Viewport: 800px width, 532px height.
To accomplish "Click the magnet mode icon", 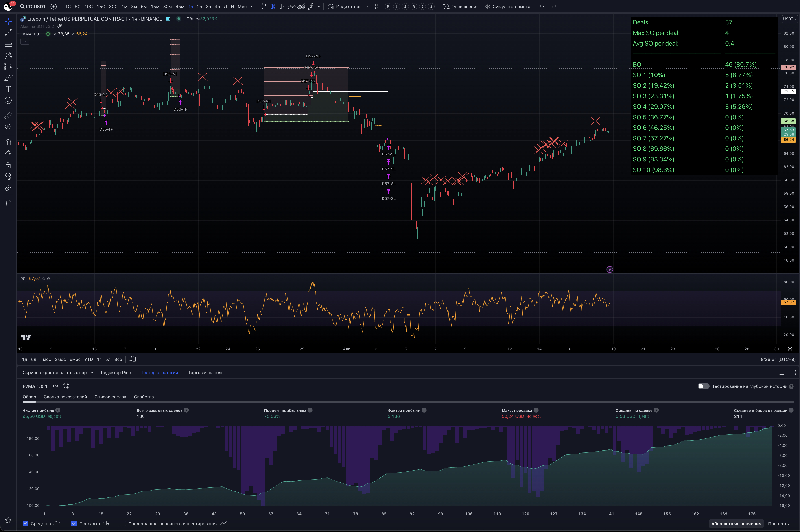I will pos(8,142).
